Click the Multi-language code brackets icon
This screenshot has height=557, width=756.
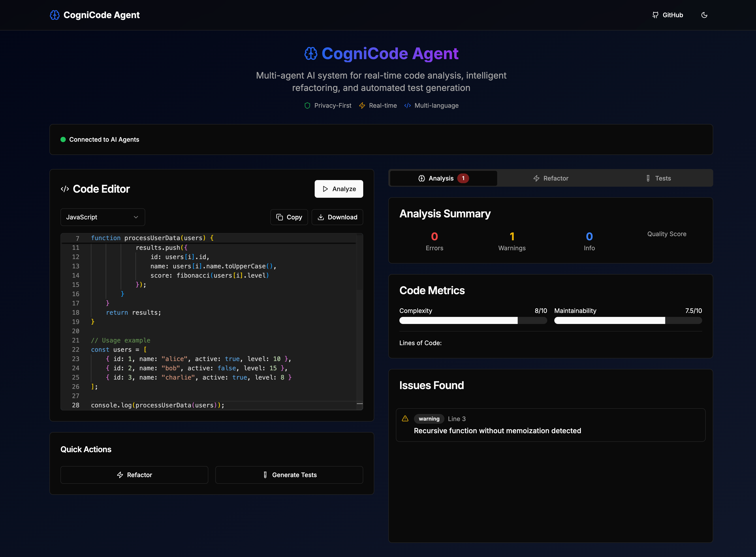pos(408,105)
